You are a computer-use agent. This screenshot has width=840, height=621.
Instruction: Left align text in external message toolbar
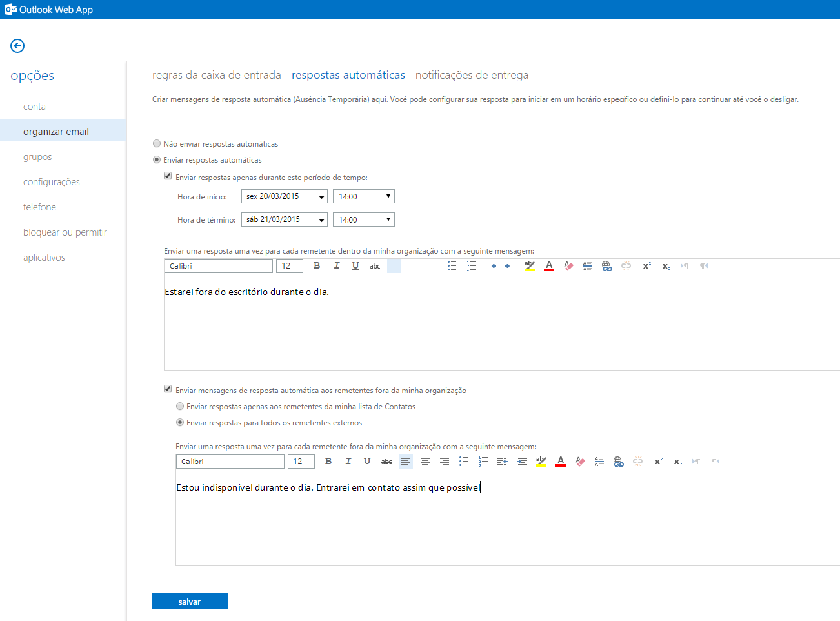pos(406,462)
